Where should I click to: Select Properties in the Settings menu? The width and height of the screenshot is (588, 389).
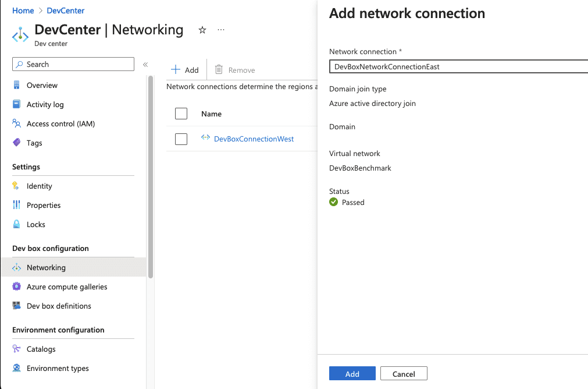(44, 205)
